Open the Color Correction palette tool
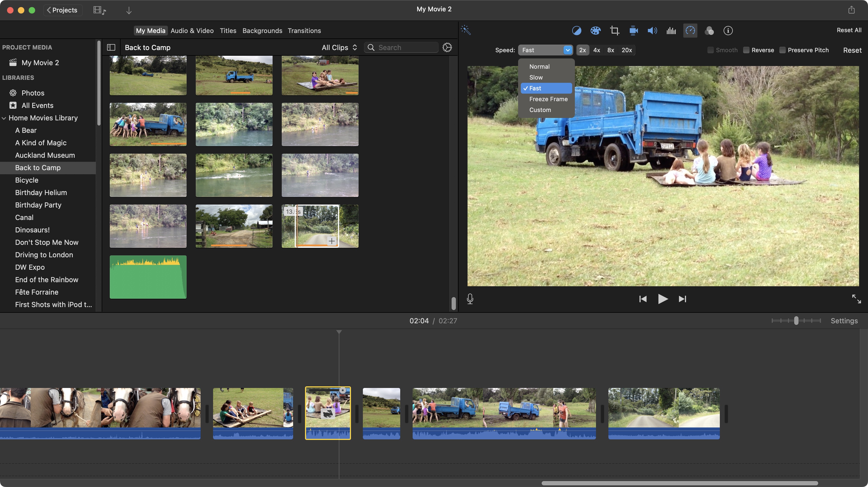Screen dimensions: 868x487 [595, 31]
